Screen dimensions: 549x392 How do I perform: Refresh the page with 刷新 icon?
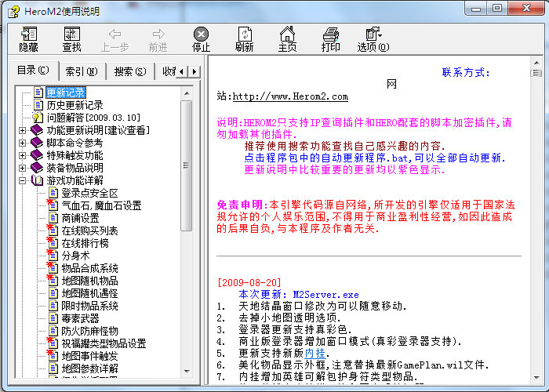pos(245,39)
